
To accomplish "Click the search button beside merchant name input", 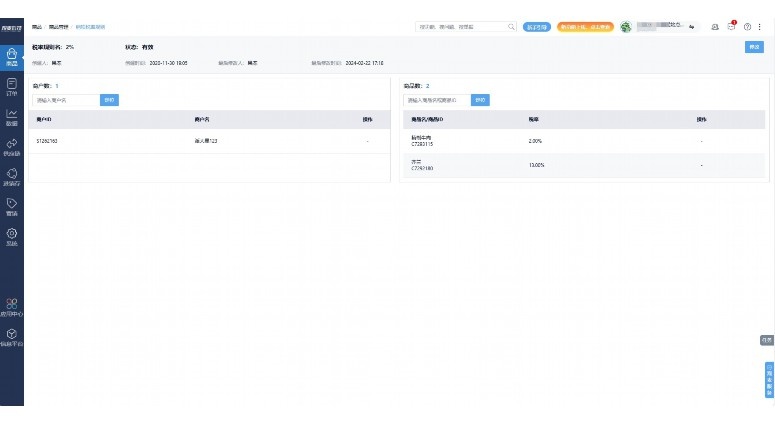I will click(109, 100).
